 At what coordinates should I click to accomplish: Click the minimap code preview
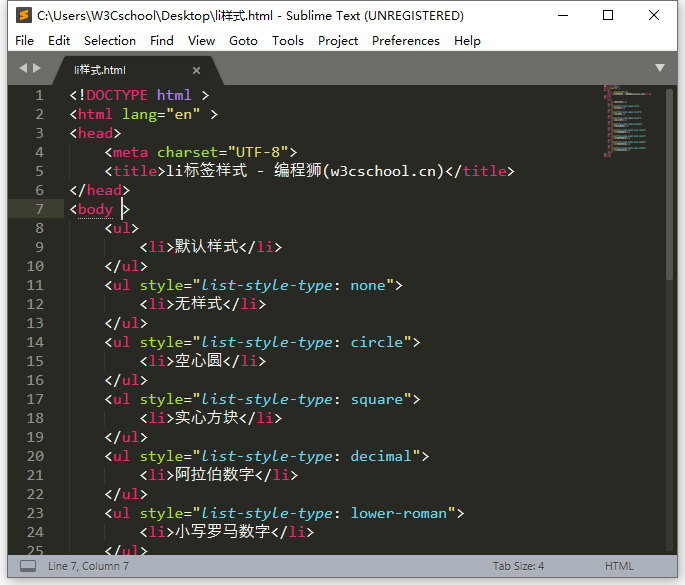pos(628,120)
